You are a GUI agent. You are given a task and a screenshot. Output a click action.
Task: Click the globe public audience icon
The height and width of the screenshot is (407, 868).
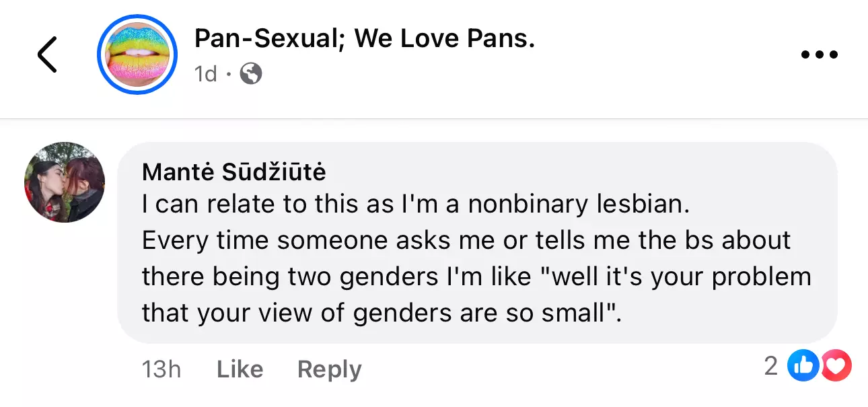250,73
